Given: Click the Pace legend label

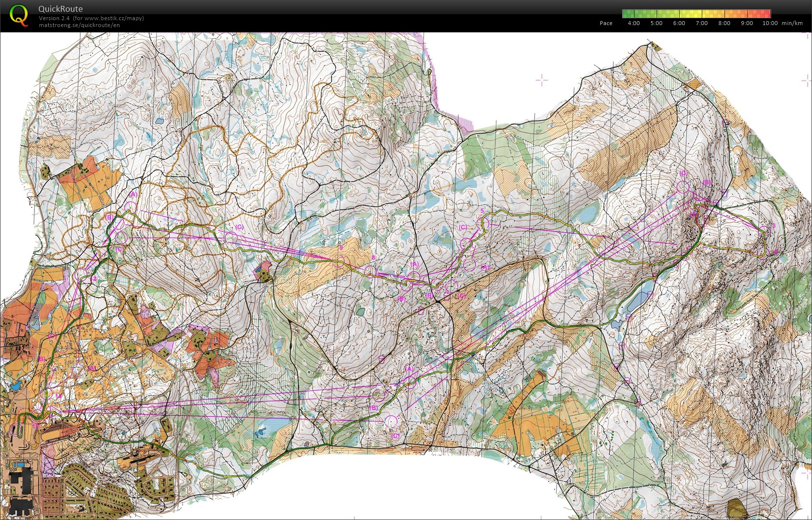Looking at the screenshot, I should click(x=606, y=23).
